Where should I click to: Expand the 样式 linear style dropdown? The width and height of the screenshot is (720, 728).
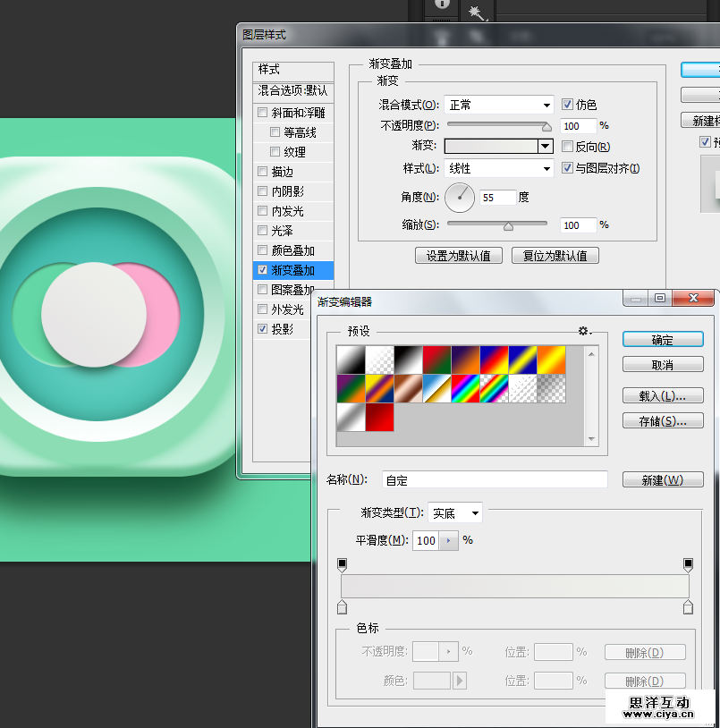click(498, 168)
